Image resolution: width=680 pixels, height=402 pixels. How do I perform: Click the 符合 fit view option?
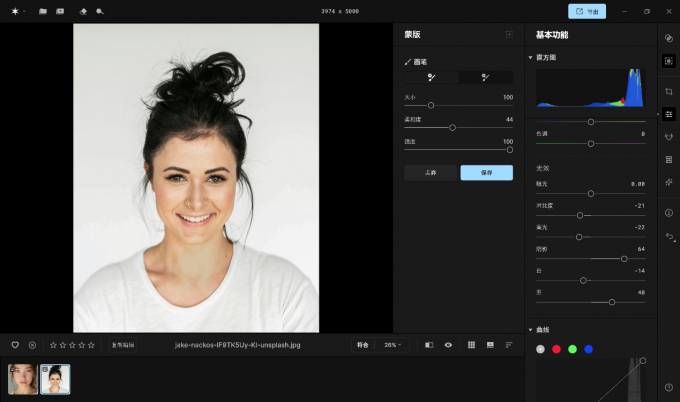pyautogui.click(x=362, y=345)
